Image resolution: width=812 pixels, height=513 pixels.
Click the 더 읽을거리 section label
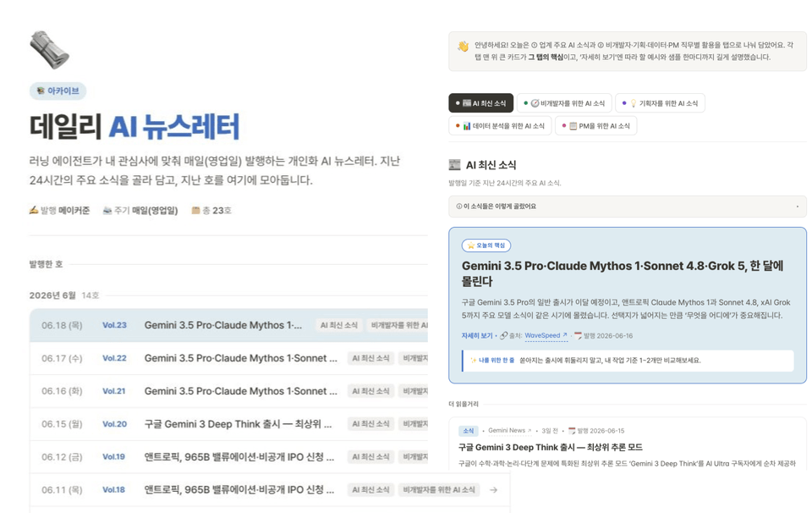click(x=464, y=404)
